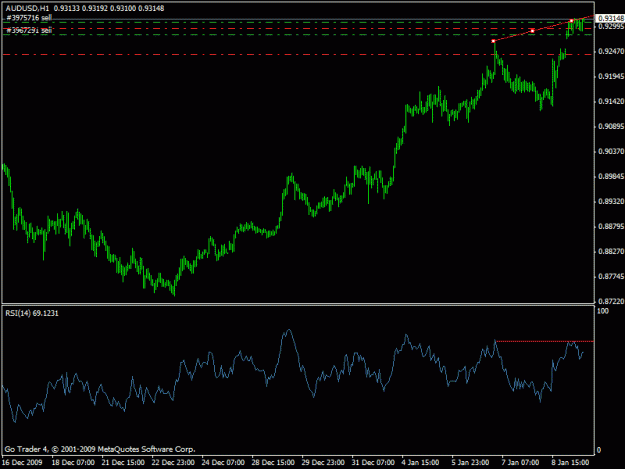Click the 8 Jan 15:00 time label
The width and height of the screenshot is (625, 469).
tap(570, 463)
